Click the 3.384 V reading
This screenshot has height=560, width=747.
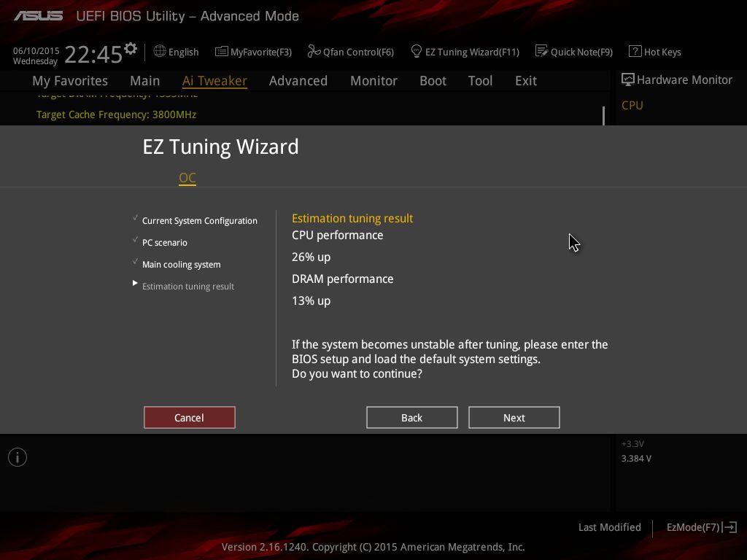click(636, 459)
